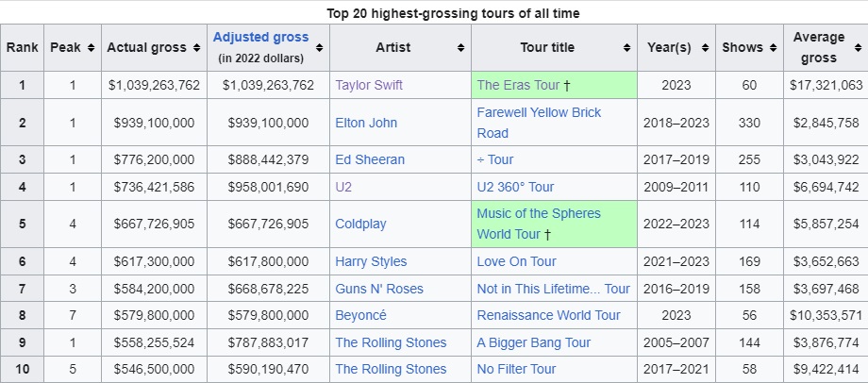Image resolution: width=868 pixels, height=383 pixels.
Task: Open Elton John artist page
Action: (x=366, y=123)
